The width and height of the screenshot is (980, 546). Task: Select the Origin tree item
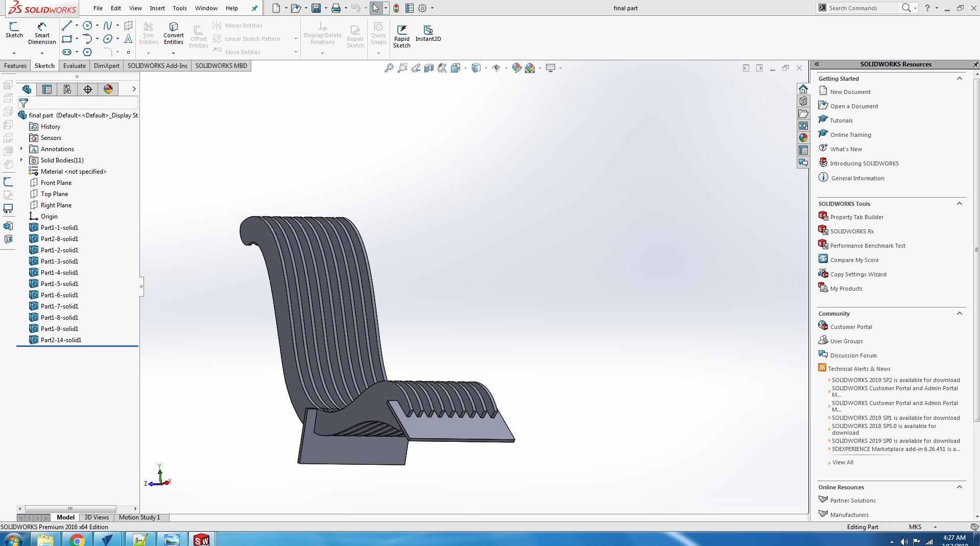pyautogui.click(x=49, y=217)
